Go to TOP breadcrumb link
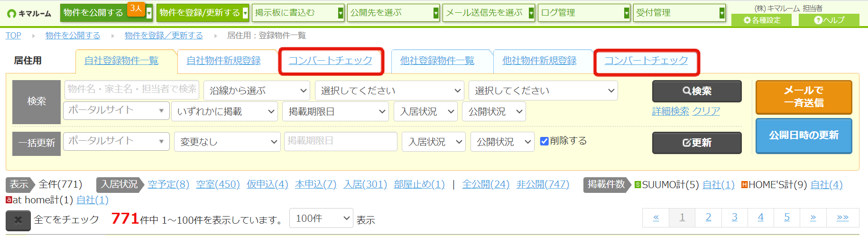This screenshot has width=868, height=236. 13,36
